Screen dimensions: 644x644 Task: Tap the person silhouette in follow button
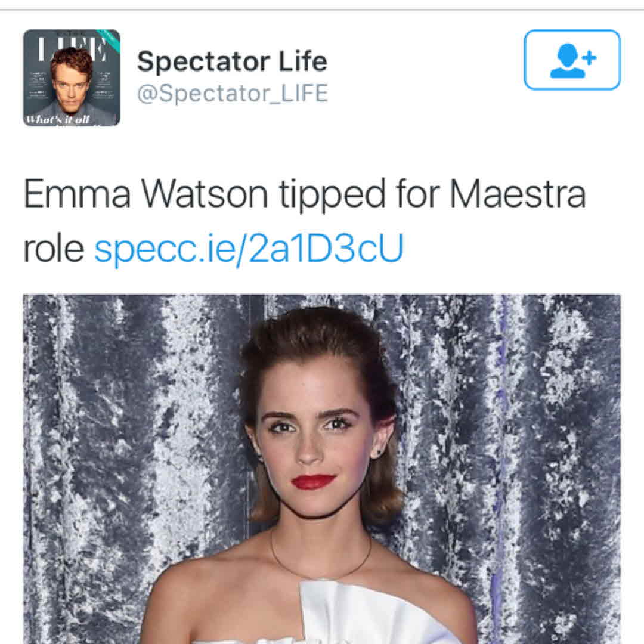(x=567, y=61)
